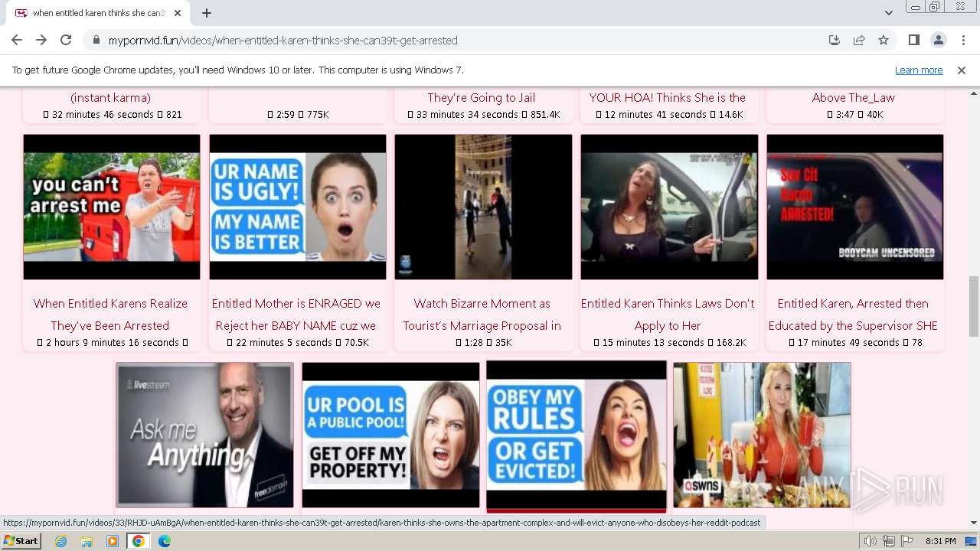Open the woman by car door thumbnail
The height and width of the screenshot is (551, 980).
[x=669, y=207]
